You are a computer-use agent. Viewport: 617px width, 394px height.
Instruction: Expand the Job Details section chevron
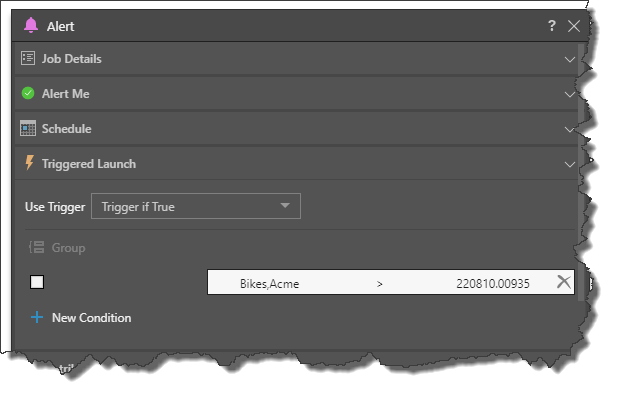(x=569, y=59)
